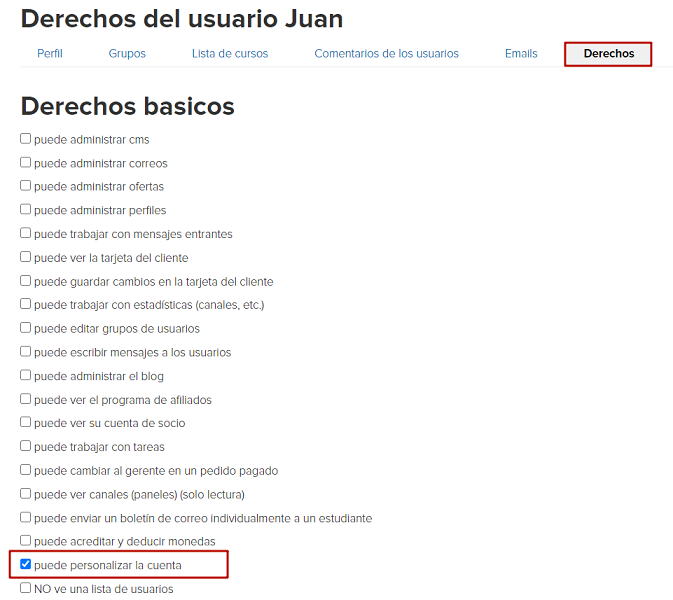673x600 pixels.
Task: Tick 'puede ver el programa de afiliados'
Action: (x=26, y=399)
